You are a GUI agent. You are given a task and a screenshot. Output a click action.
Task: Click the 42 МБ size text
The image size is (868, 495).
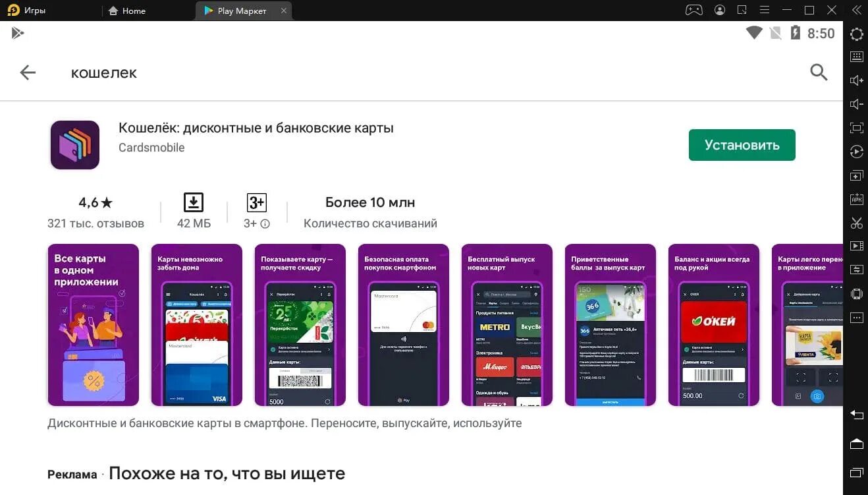click(x=194, y=223)
